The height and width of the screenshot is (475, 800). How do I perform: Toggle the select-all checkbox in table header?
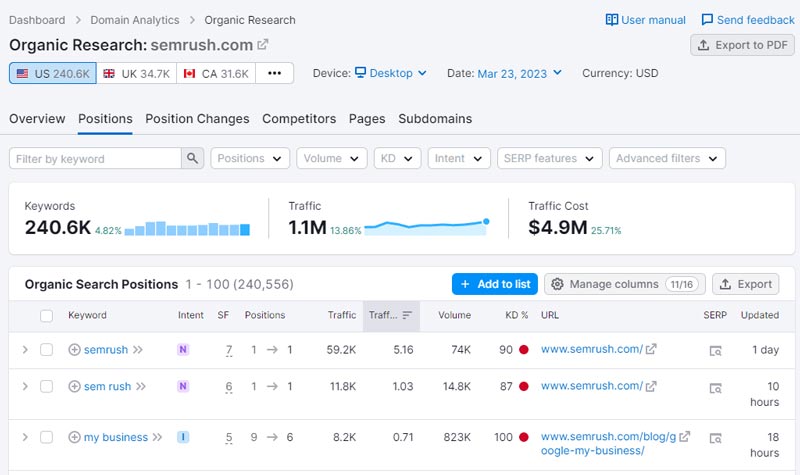point(46,316)
